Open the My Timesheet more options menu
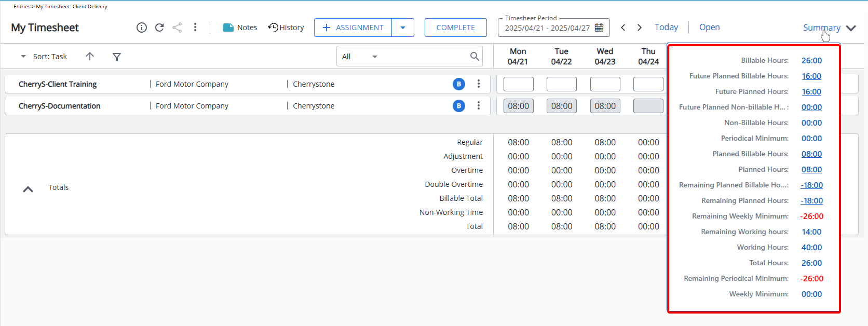This screenshot has width=868, height=326. click(x=195, y=28)
